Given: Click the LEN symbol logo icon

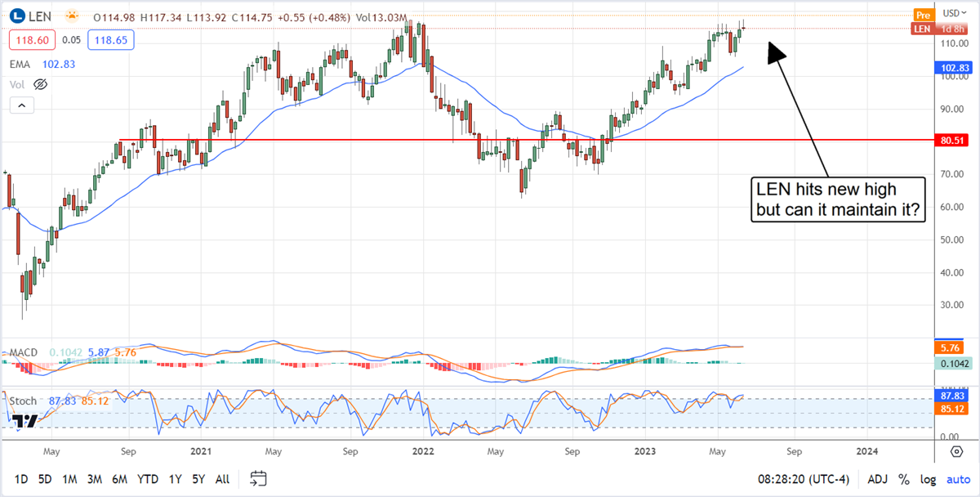Looking at the screenshot, I should (17, 16).
